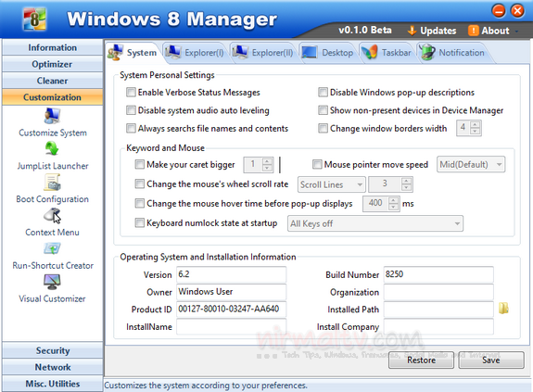The height and width of the screenshot is (392, 533).
Task: Click the InstallName input field
Action: [x=231, y=326]
